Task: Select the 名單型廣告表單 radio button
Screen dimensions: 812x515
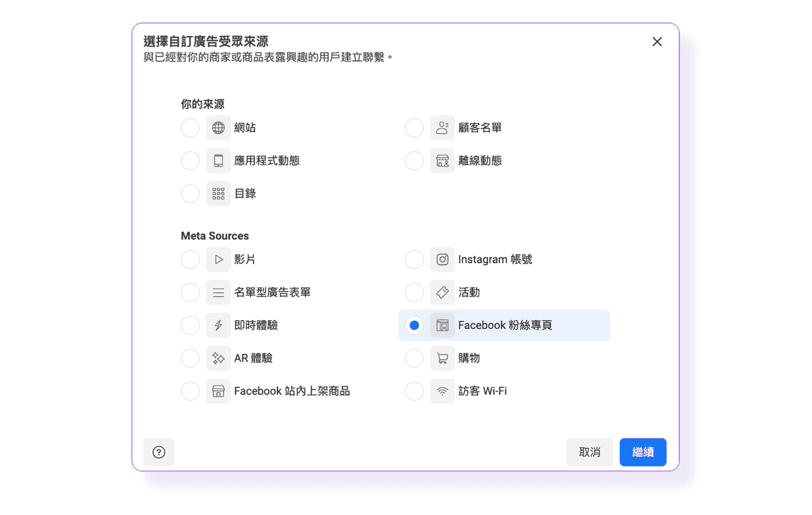Action: pos(190,292)
